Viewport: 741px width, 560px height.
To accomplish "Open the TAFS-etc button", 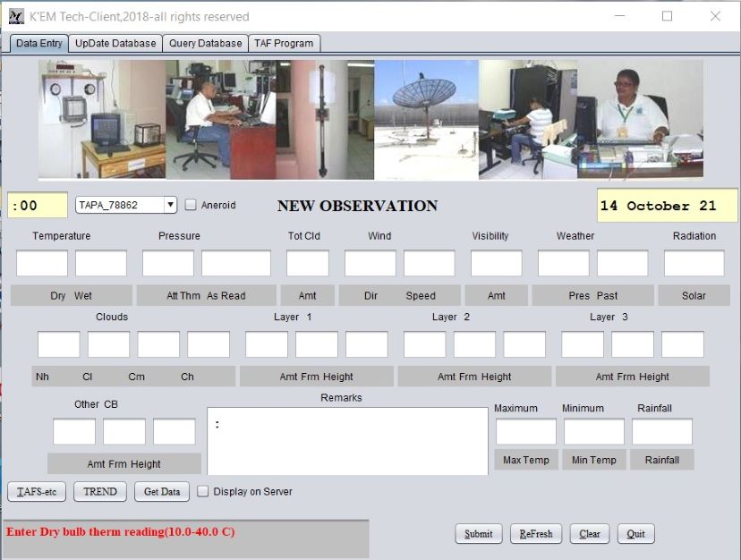I will tap(37, 491).
